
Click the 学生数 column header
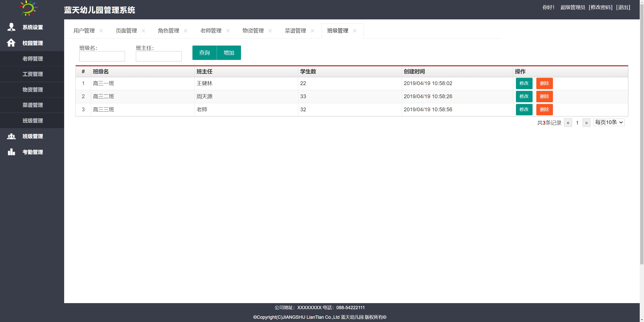coord(350,71)
